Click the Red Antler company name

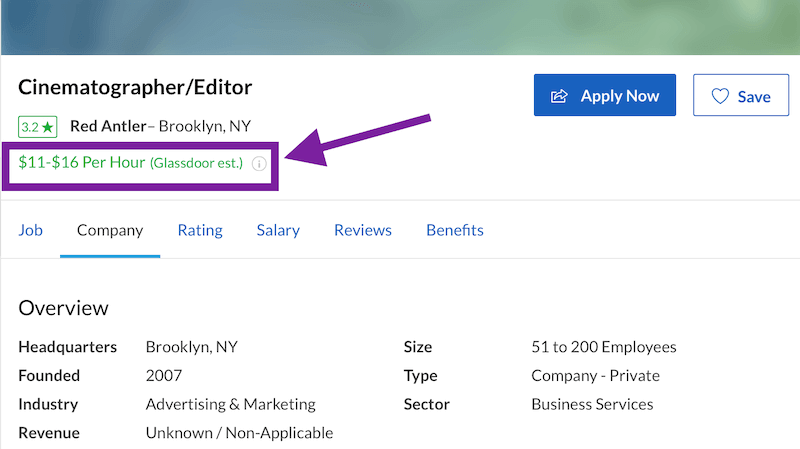click(108, 127)
